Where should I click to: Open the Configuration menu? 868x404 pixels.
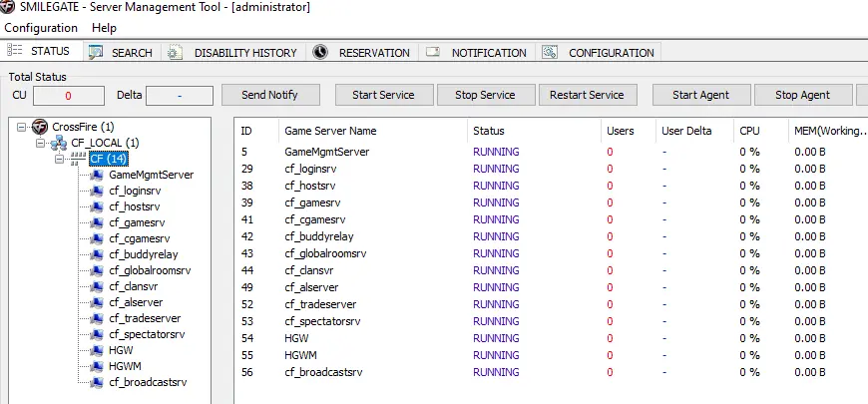[x=41, y=28]
